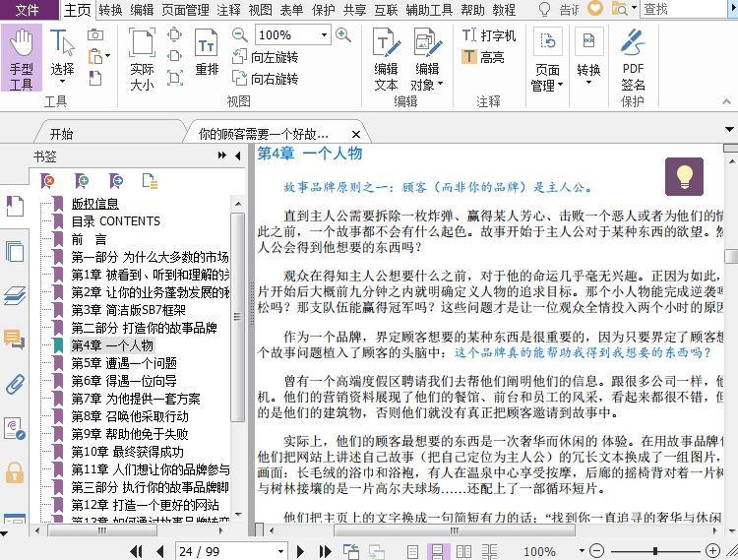Toggle continuous page view mode
Image resolution: width=738 pixels, height=560 pixels.
(x=436, y=552)
